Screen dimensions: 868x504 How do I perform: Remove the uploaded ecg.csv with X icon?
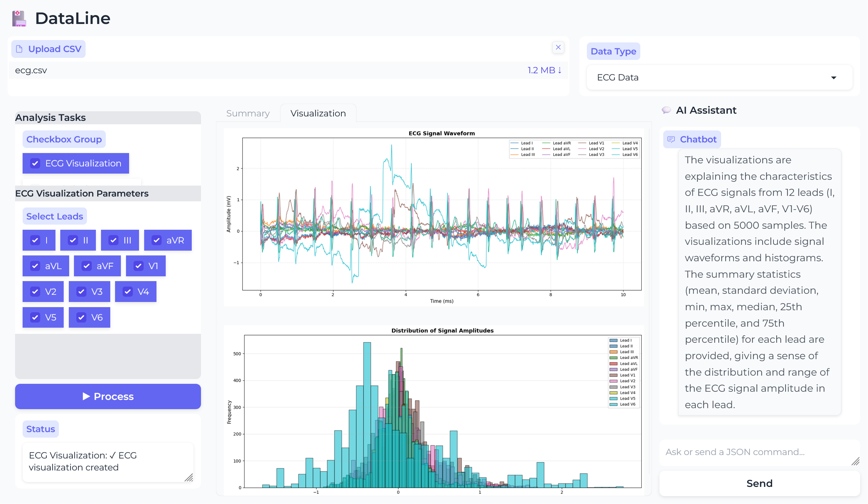click(x=558, y=47)
